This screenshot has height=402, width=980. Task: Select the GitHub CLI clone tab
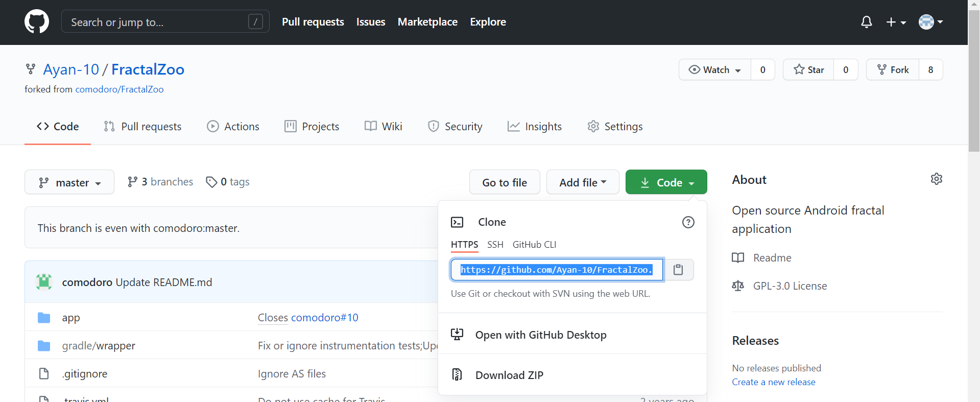[535, 245]
